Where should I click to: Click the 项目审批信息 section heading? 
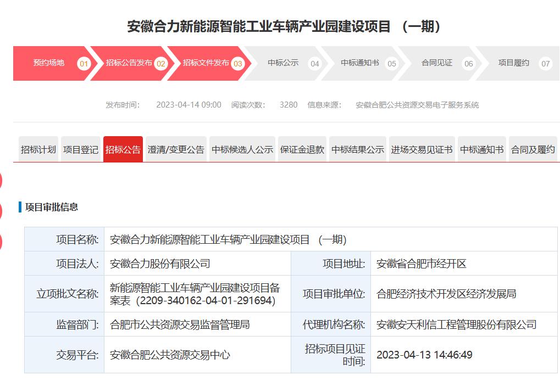tap(52, 207)
